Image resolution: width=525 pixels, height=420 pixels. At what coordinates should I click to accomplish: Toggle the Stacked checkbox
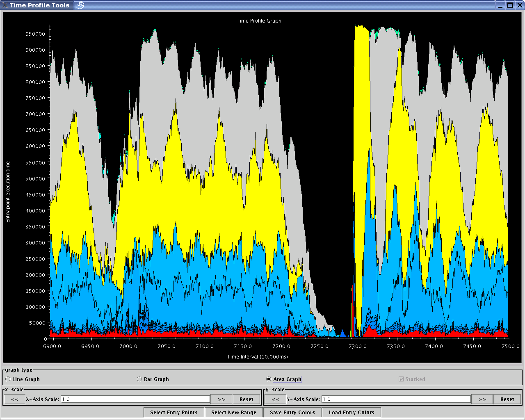pyautogui.click(x=401, y=379)
